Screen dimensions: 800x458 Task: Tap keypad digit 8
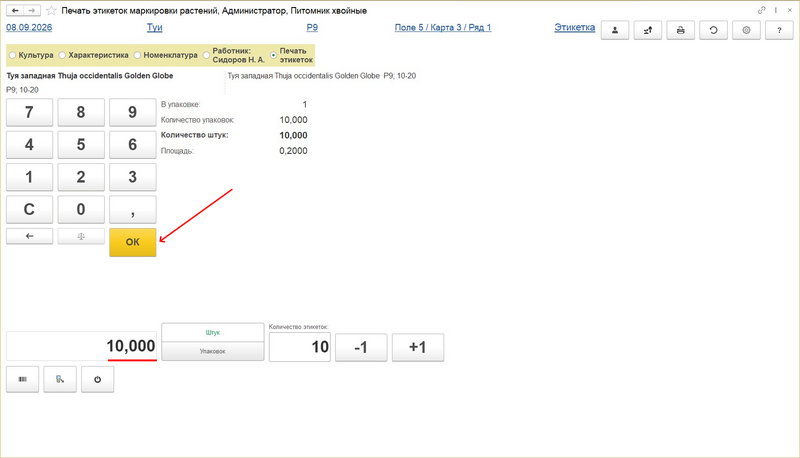click(x=81, y=112)
